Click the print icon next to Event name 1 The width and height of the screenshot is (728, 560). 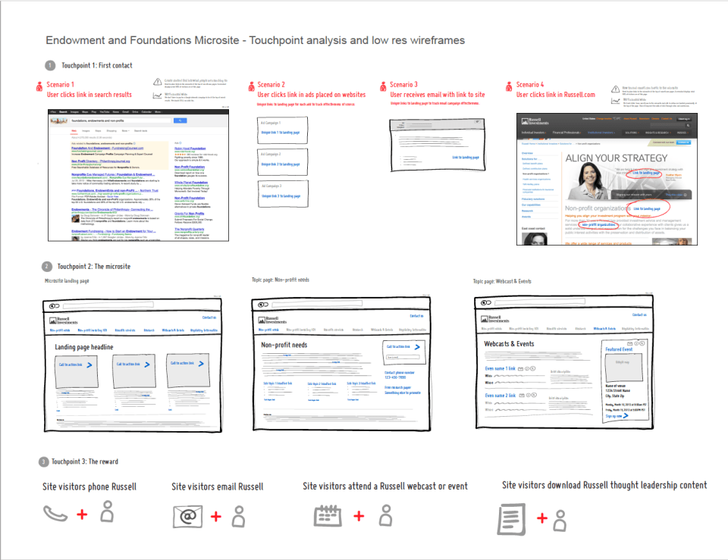527,369
